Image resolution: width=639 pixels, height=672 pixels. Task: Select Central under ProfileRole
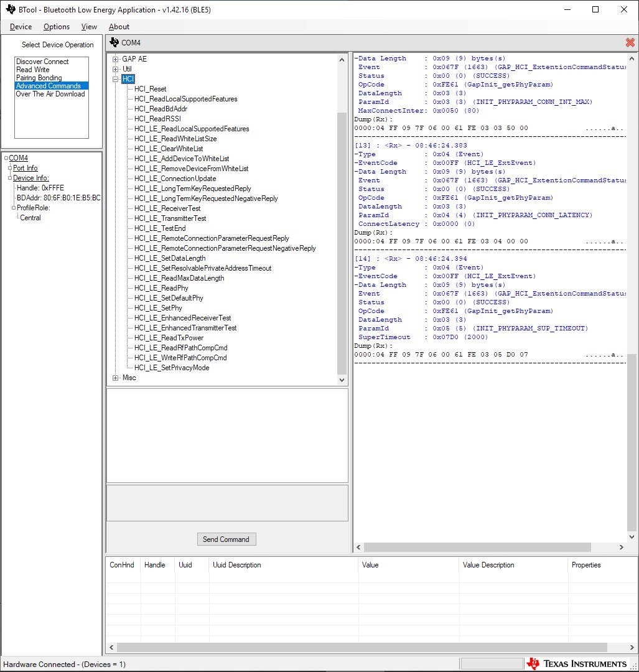30,217
